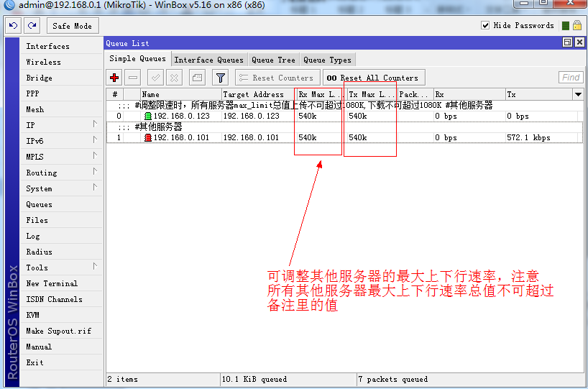Click the Reset All Counters button

372,78
